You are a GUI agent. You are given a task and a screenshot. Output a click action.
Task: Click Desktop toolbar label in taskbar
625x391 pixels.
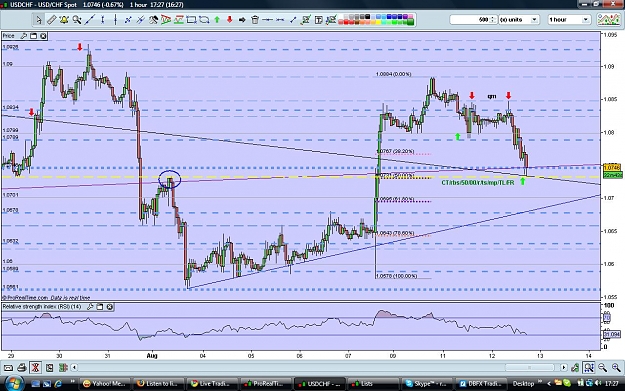click(x=523, y=384)
